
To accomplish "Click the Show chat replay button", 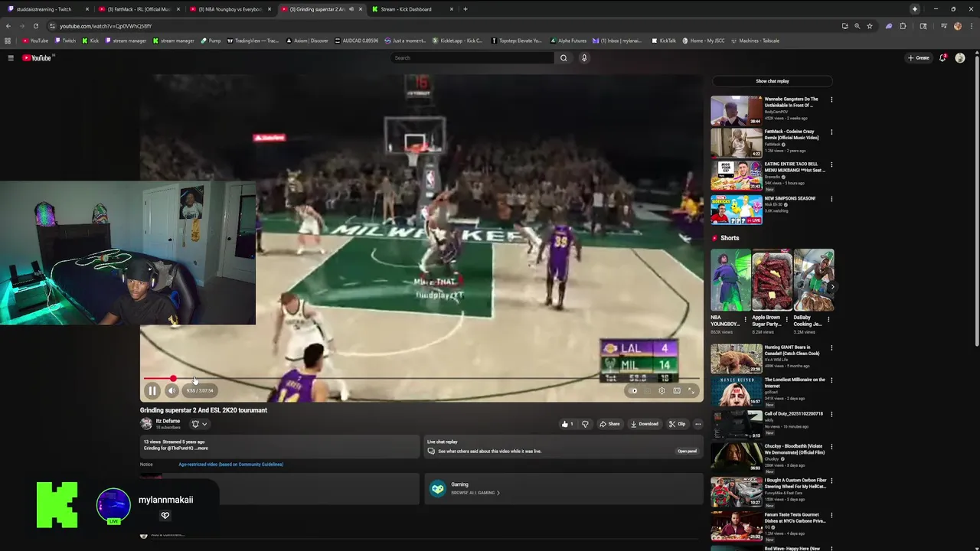I will point(772,81).
